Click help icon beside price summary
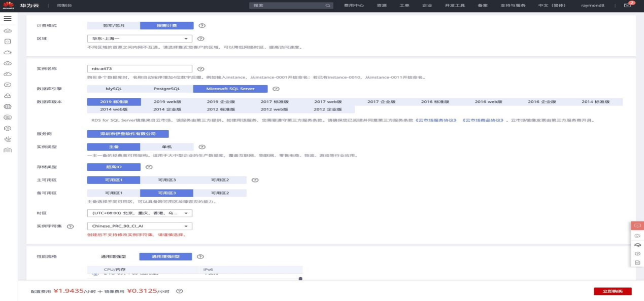This screenshot has width=644, height=301. click(179, 291)
